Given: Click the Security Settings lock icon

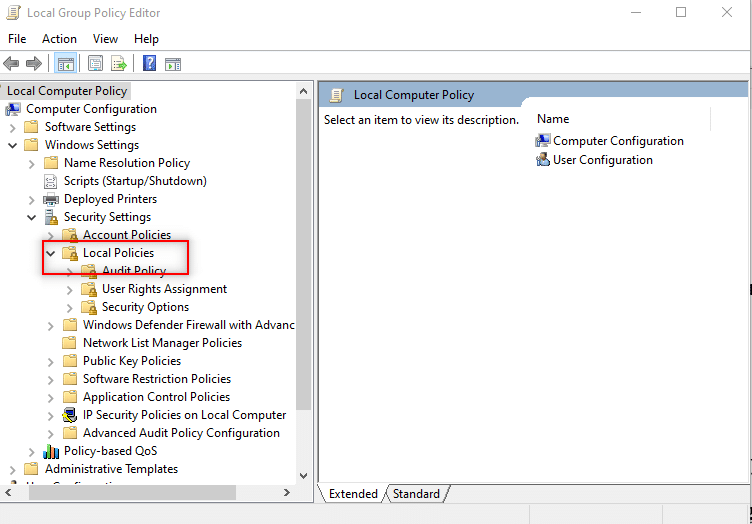Looking at the screenshot, I should click(x=51, y=217).
